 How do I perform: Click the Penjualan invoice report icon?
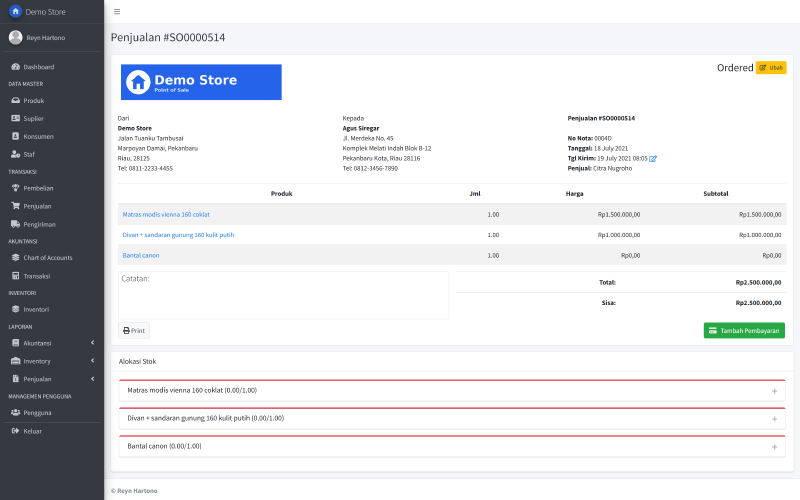click(x=15, y=379)
